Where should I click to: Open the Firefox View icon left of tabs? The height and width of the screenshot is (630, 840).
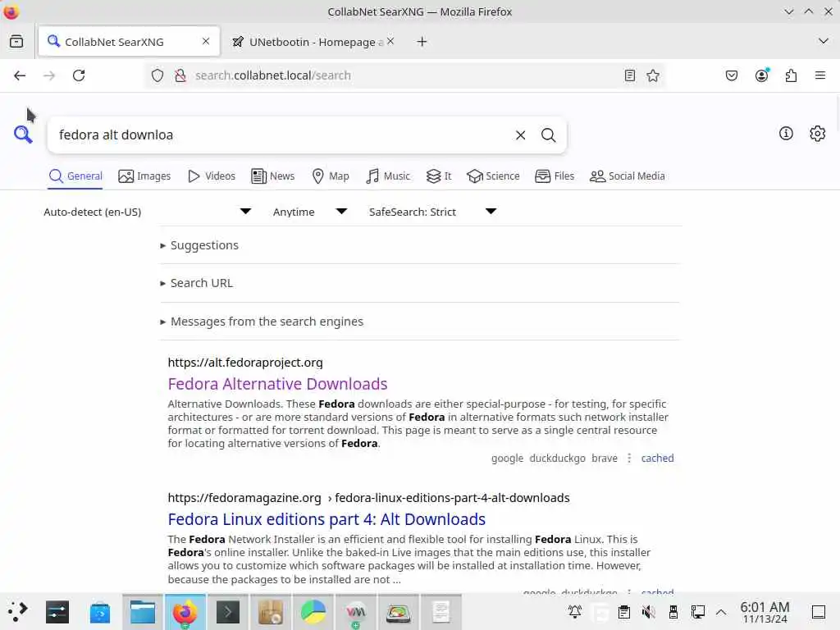tap(16, 41)
